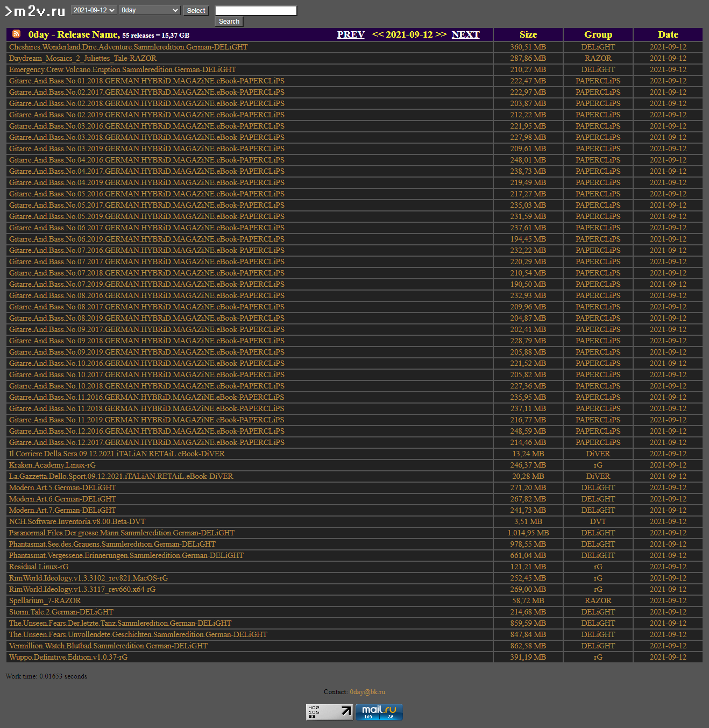Screen dimensions: 709x728
Task: Open The.Unseen.Fears.Unvollendete.Geschichten release
Action: [138, 634]
